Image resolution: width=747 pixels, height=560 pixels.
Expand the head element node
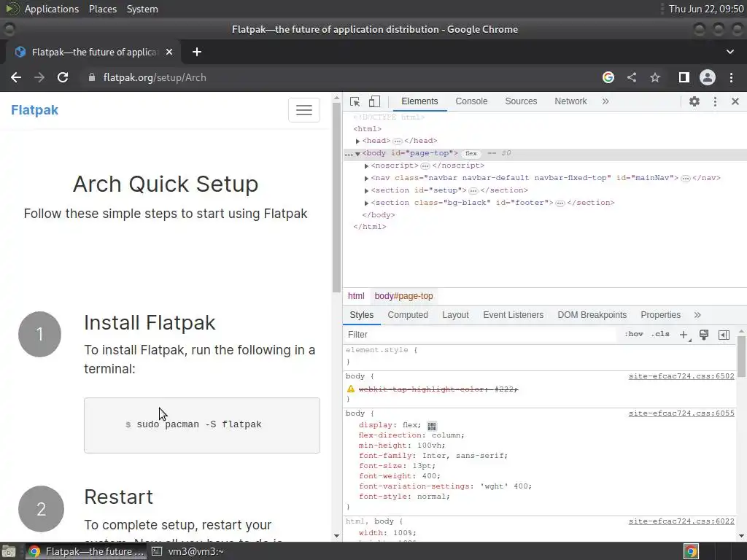[x=357, y=141]
